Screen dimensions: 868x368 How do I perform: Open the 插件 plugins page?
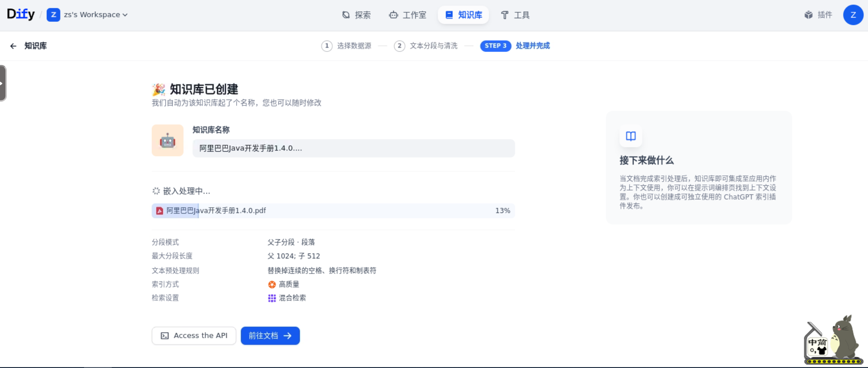[x=818, y=15]
